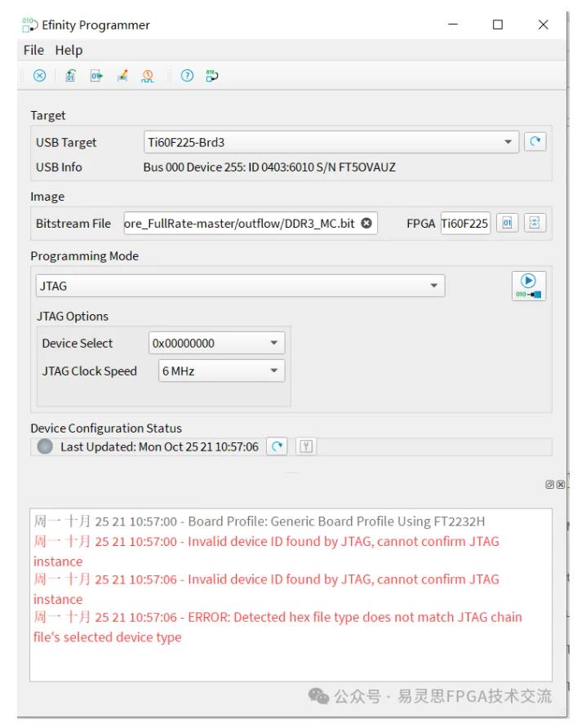
Task: Refresh the Device Configuration Status
Action: click(x=278, y=446)
